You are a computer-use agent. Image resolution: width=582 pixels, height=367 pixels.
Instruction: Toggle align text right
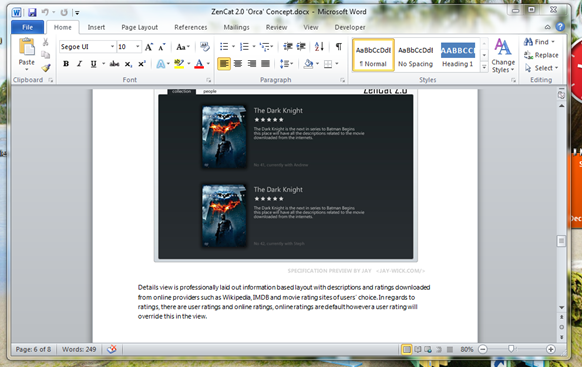pos(252,64)
